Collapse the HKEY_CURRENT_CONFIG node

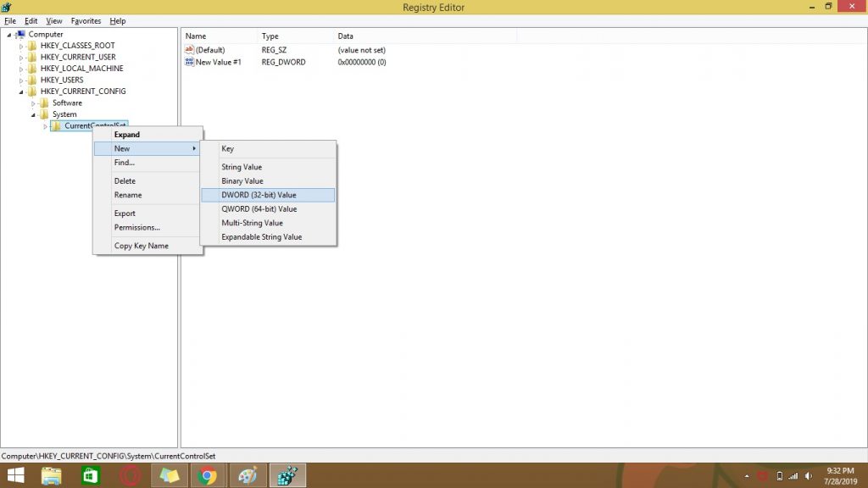click(21, 91)
